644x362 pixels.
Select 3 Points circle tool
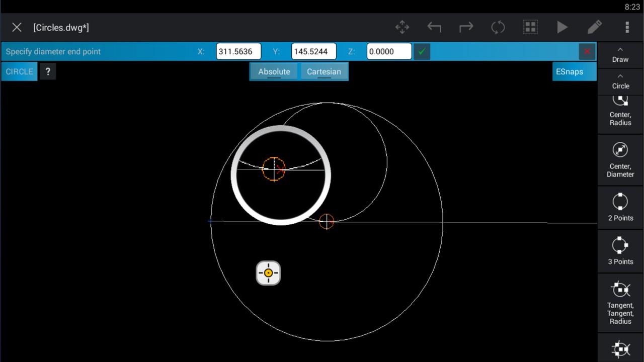coord(620,250)
